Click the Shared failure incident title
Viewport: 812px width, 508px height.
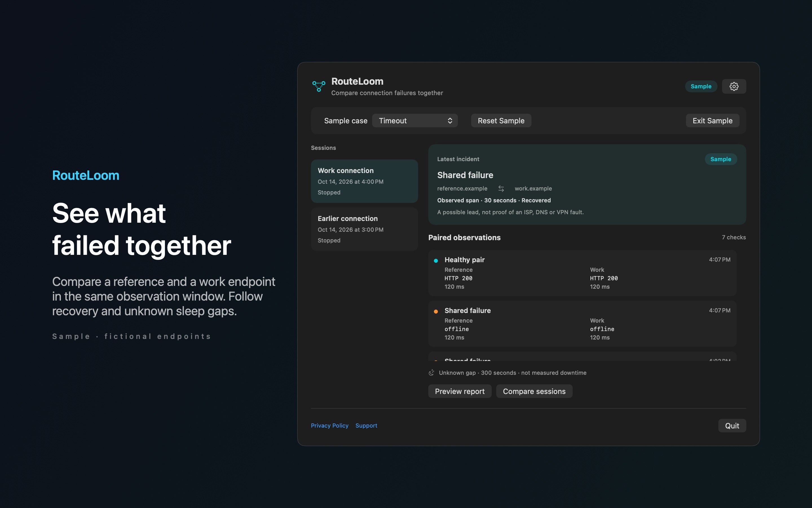click(465, 175)
